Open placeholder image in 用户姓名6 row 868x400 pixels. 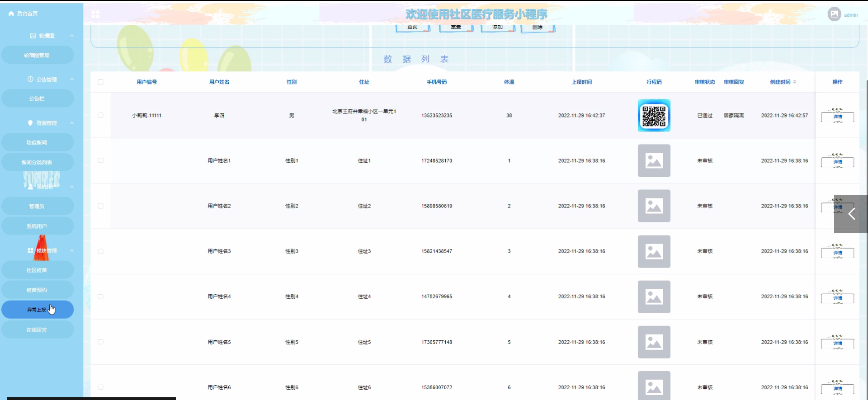[654, 386]
